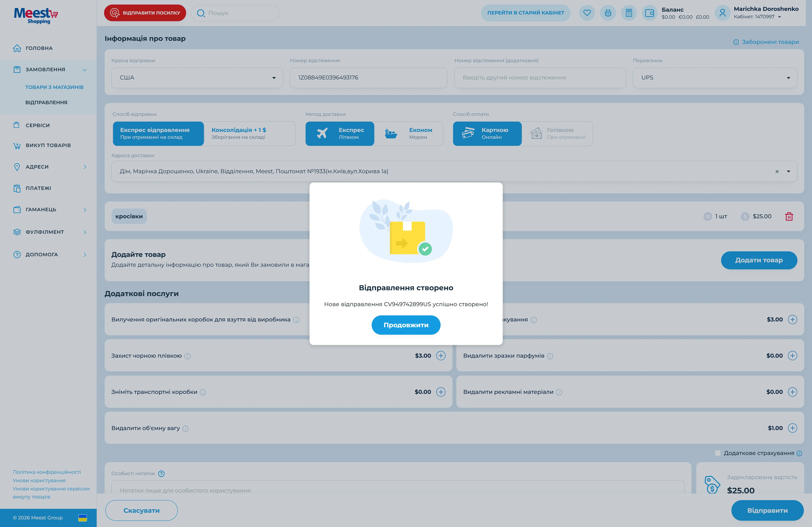Open Відправлення in sidebar menu
This screenshot has height=527, width=812.
coord(46,102)
